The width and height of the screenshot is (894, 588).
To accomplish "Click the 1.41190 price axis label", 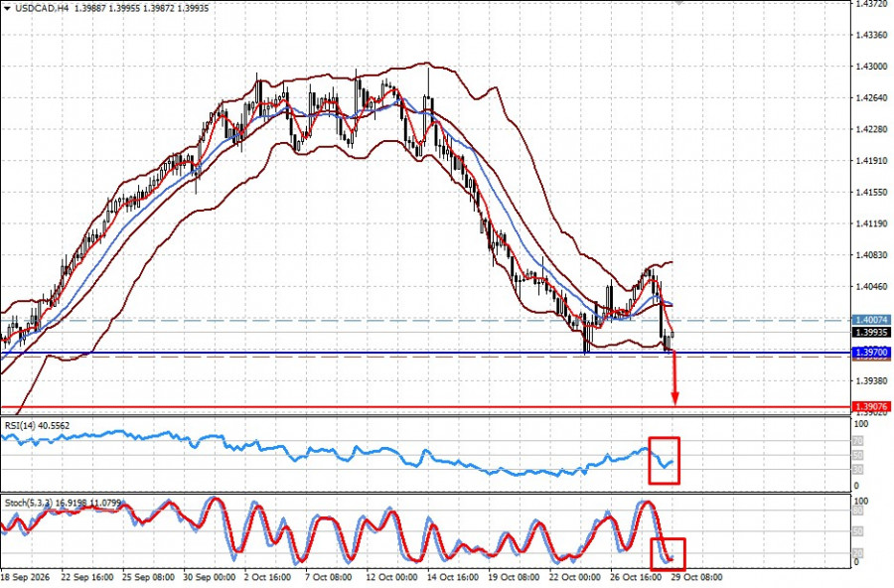I will [872, 223].
